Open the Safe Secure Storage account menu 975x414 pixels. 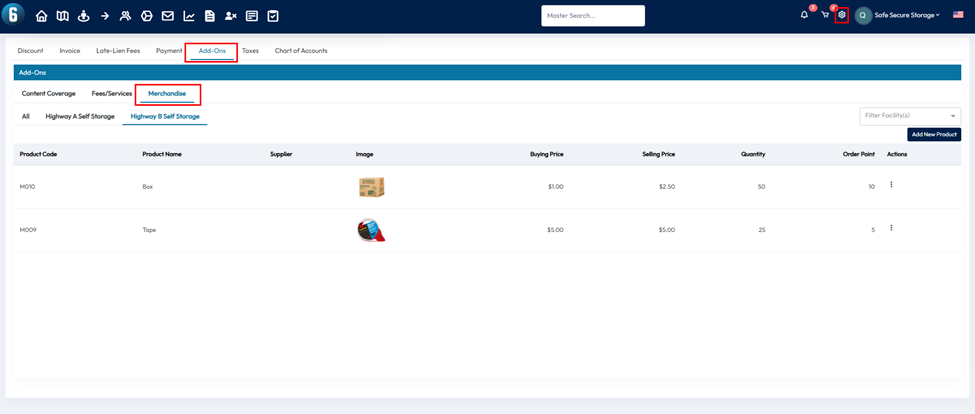coord(898,15)
